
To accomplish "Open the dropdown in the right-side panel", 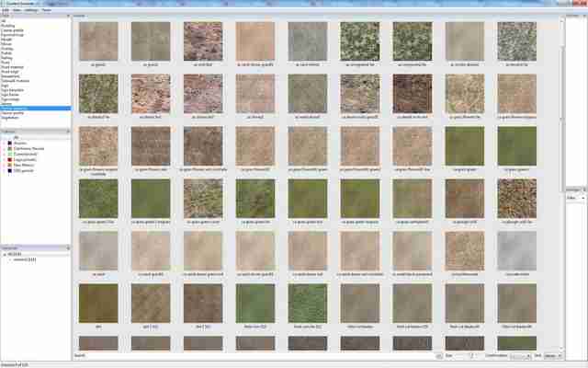I will pos(576,198).
